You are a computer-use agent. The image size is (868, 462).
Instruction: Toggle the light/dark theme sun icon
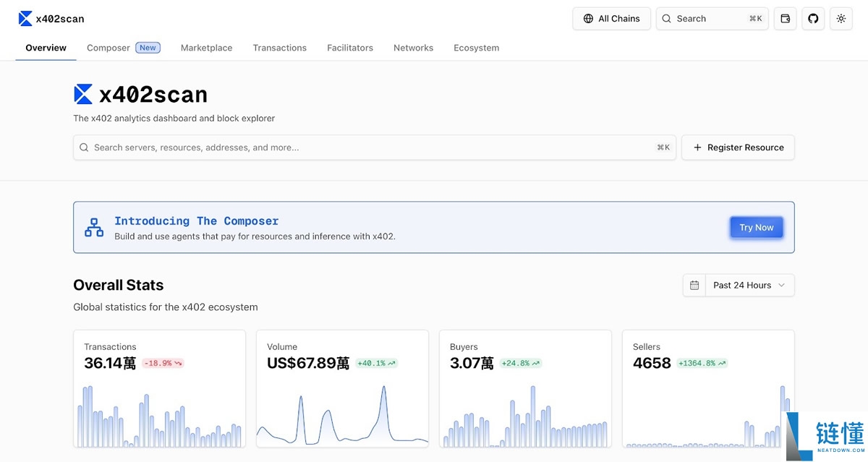pos(841,19)
